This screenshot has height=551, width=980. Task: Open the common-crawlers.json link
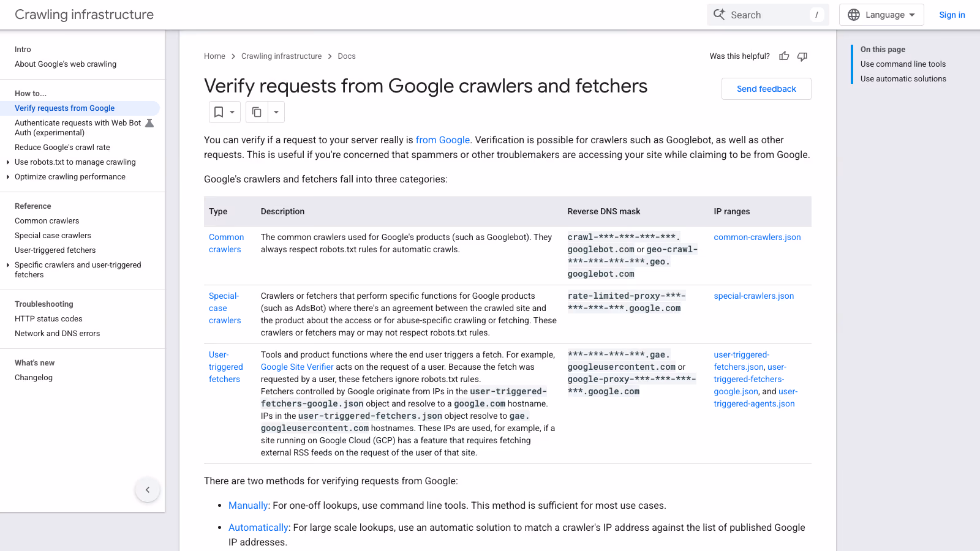pyautogui.click(x=757, y=237)
